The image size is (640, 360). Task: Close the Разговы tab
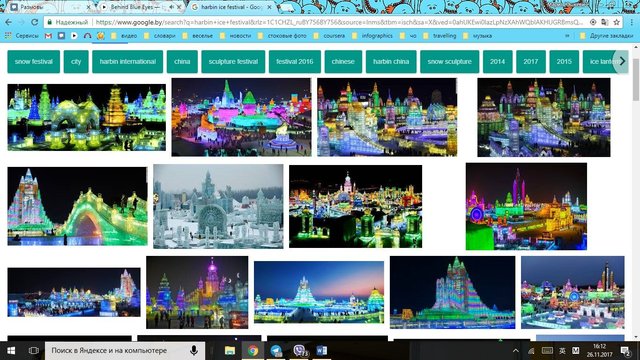89,7
